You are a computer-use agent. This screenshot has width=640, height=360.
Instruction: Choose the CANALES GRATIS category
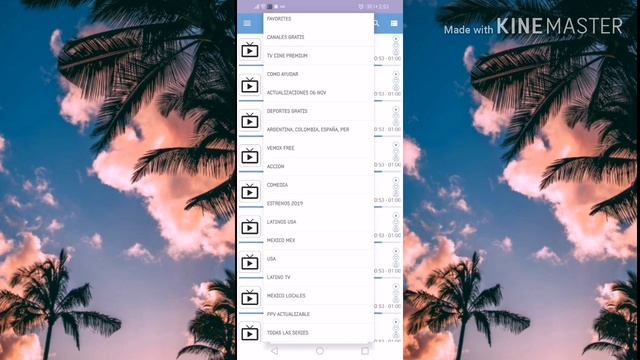tap(318, 37)
